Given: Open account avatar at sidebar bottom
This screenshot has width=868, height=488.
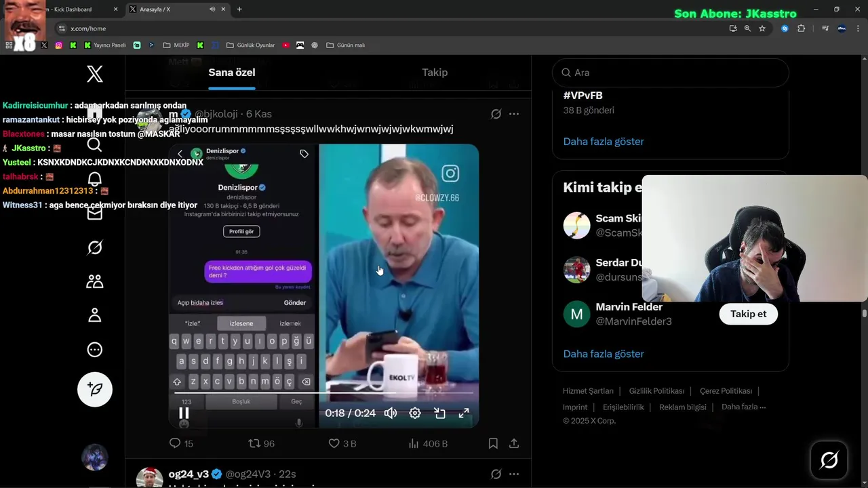Looking at the screenshot, I should tap(95, 457).
